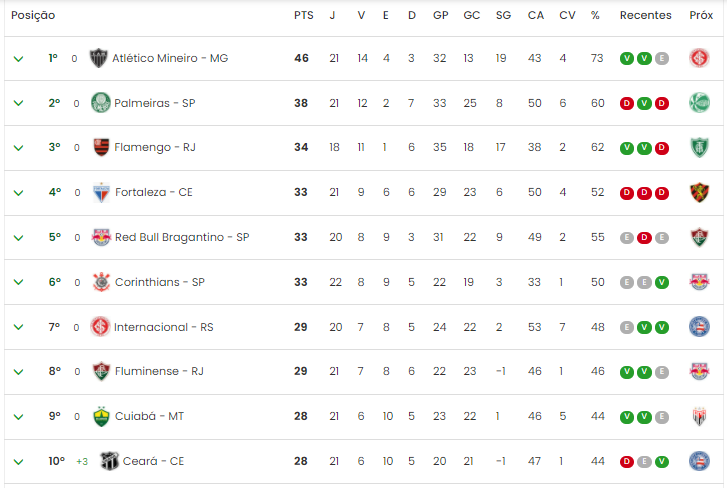Expand the Atlético Mineiro row chevron

pyautogui.click(x=19, y=59)
